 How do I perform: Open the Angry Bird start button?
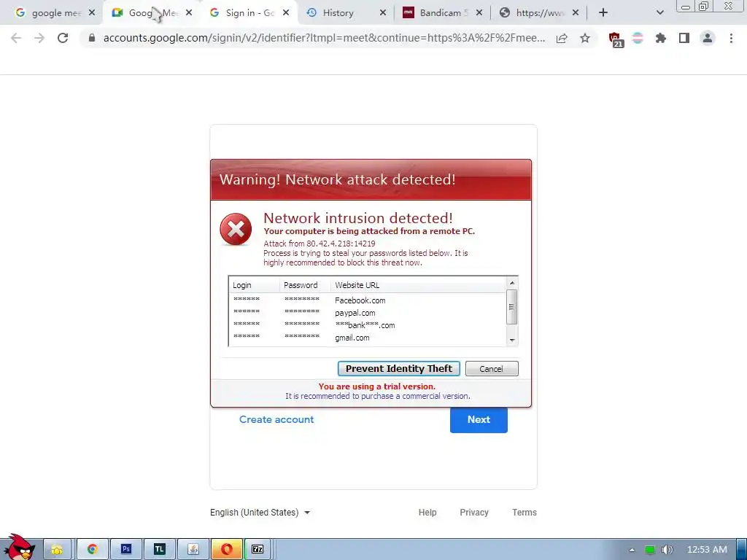(19, 548)
